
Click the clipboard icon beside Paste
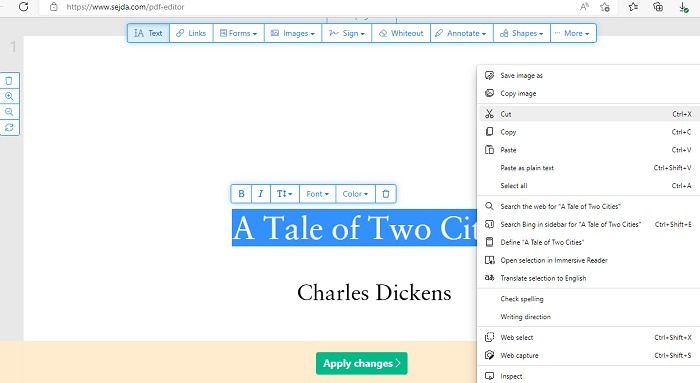tap(489, 150)
